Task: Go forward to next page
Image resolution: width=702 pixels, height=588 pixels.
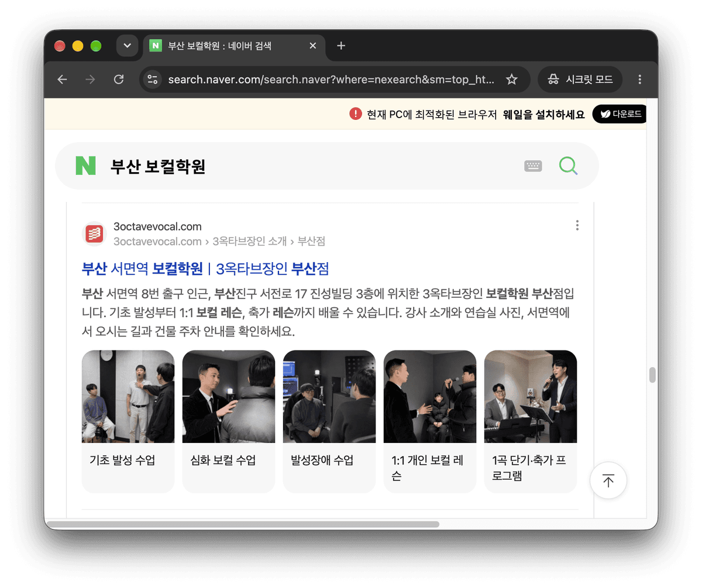Action: [x=91, y=79]
